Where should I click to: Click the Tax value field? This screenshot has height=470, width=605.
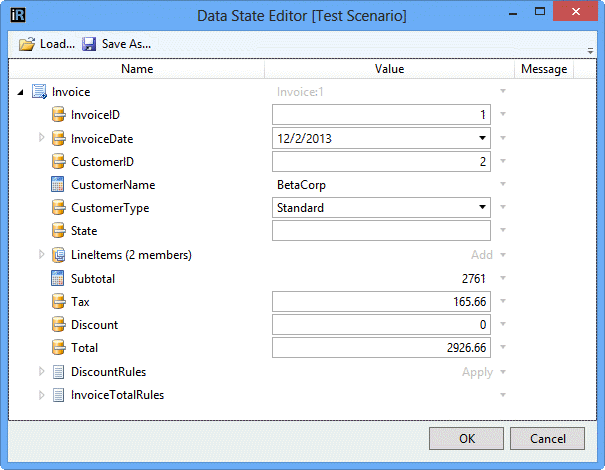click(x=381, y=301)
